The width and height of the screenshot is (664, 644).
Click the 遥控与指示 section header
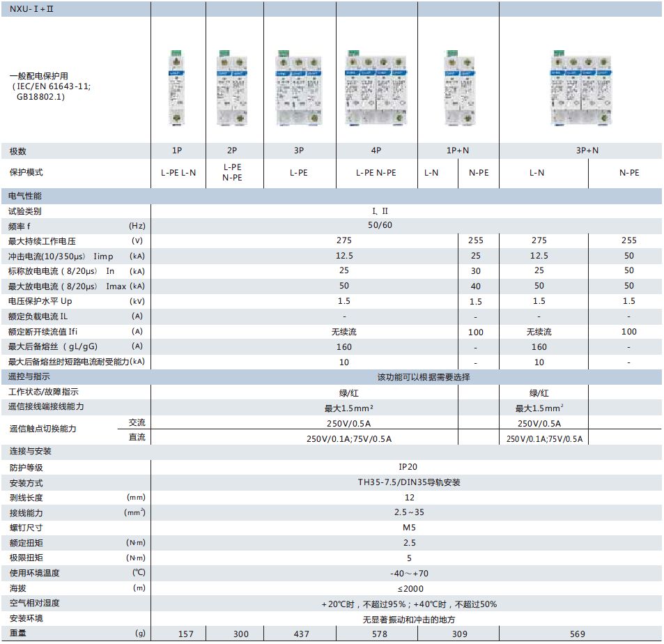point(29,376)
